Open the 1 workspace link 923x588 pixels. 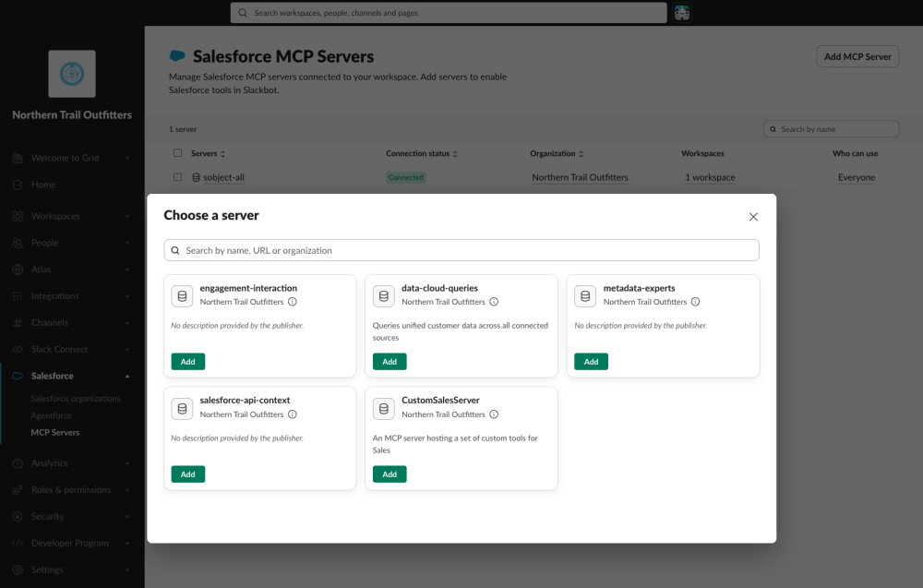710,177
